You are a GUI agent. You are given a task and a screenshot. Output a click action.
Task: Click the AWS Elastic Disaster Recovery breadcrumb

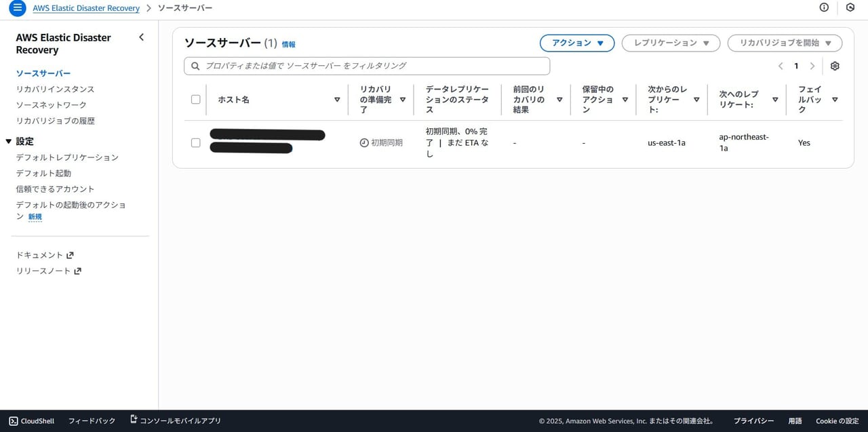coord(86,8)
